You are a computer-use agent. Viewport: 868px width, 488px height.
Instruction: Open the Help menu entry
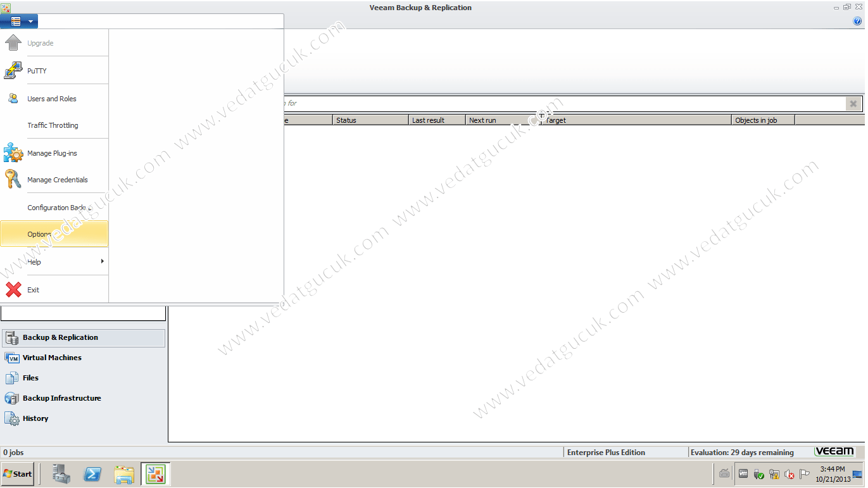[54, 262]
